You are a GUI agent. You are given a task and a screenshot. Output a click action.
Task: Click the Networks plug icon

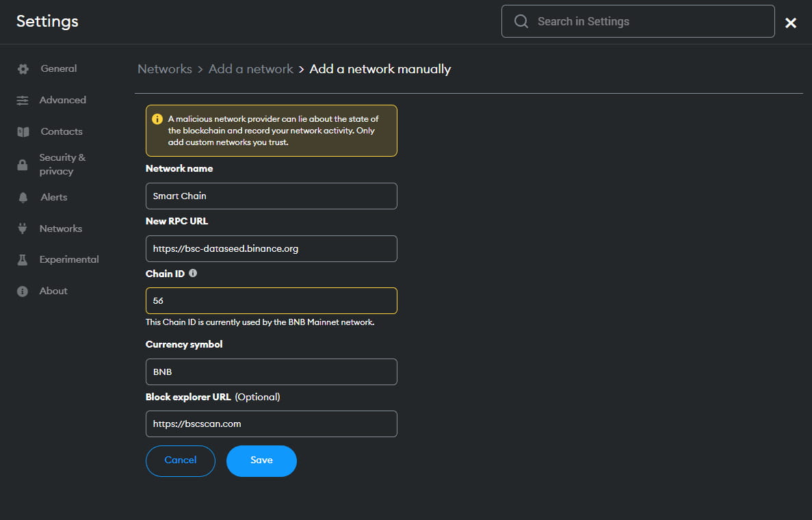pyautogui.click(x=23, y=229)
